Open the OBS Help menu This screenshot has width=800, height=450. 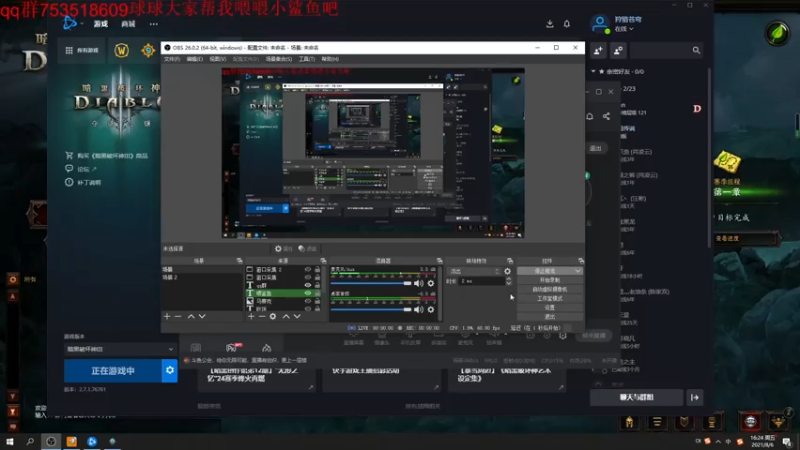330,59
